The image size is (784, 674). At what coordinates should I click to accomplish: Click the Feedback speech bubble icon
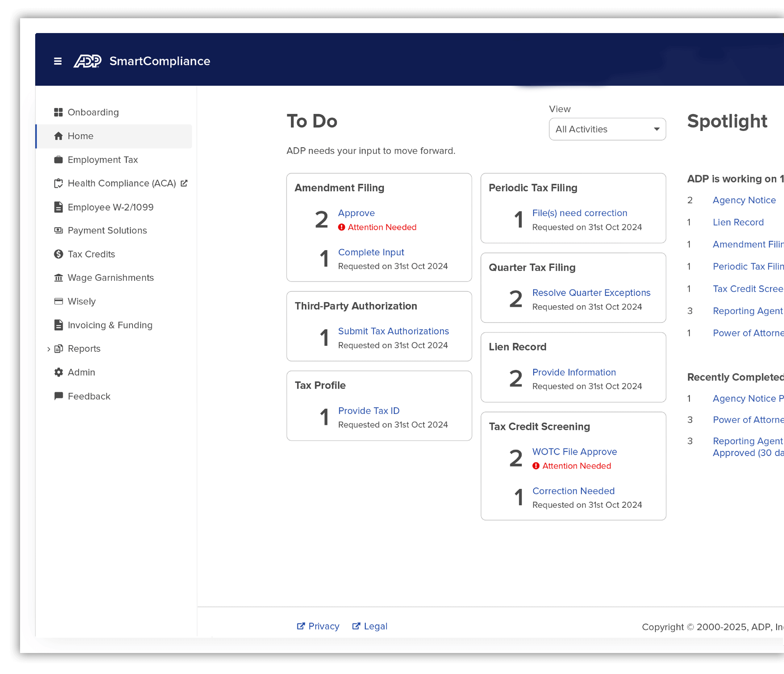click(58, 396)
